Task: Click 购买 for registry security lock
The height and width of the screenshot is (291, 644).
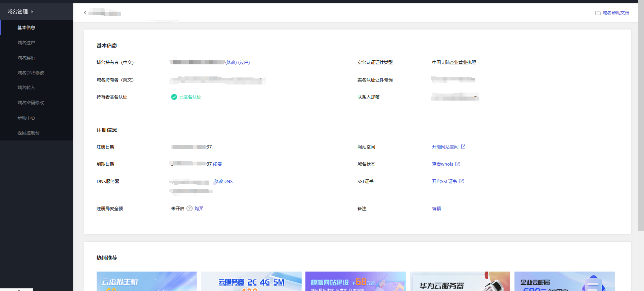Action: coord(199,209)
